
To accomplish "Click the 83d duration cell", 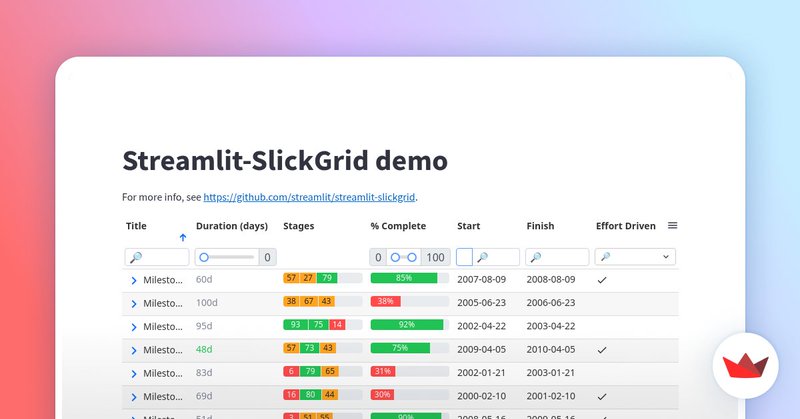I will tap(204, 373).
